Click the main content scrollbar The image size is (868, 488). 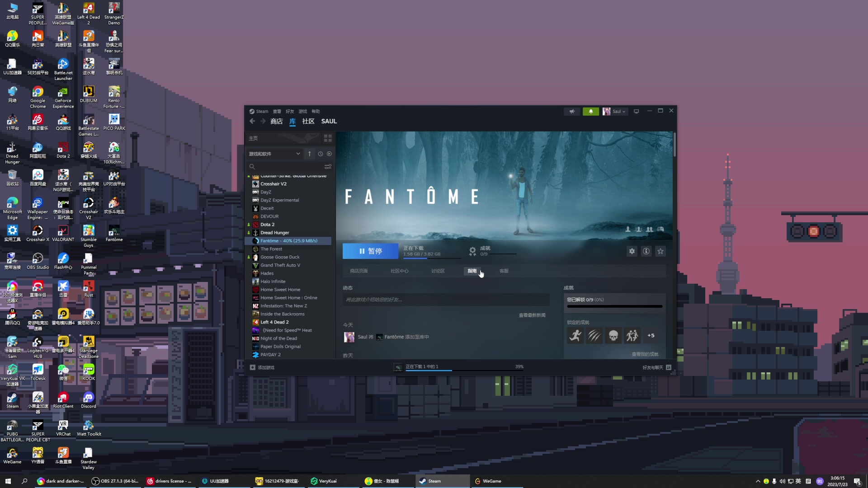pyautogui.click(x=675, y=145)
